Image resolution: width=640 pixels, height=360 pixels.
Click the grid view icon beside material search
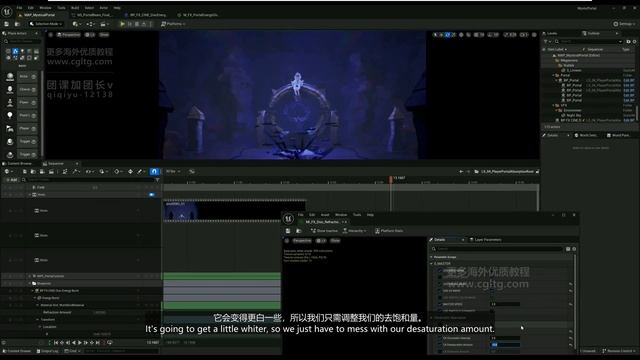click(x=568, y=249)
